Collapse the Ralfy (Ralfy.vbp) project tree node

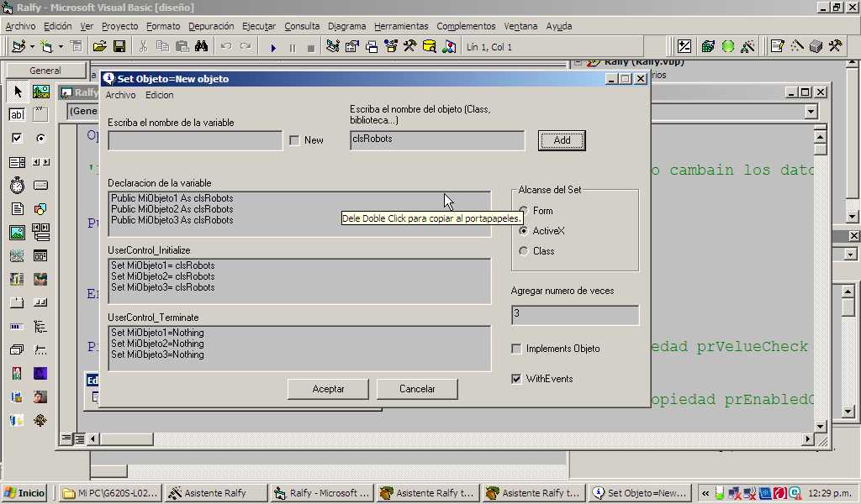point(578,62)
